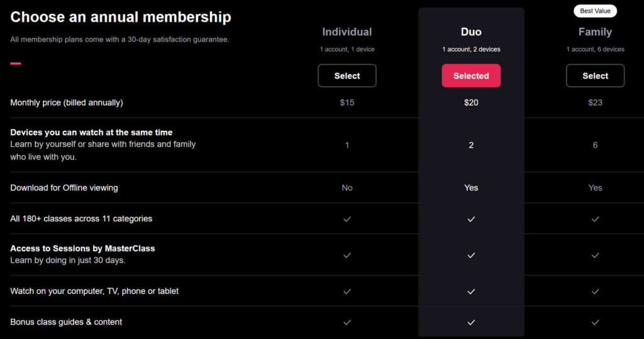Click Family checkmark for 180+ classes row
Screen dimensions: 644x339
click(595, 219)
